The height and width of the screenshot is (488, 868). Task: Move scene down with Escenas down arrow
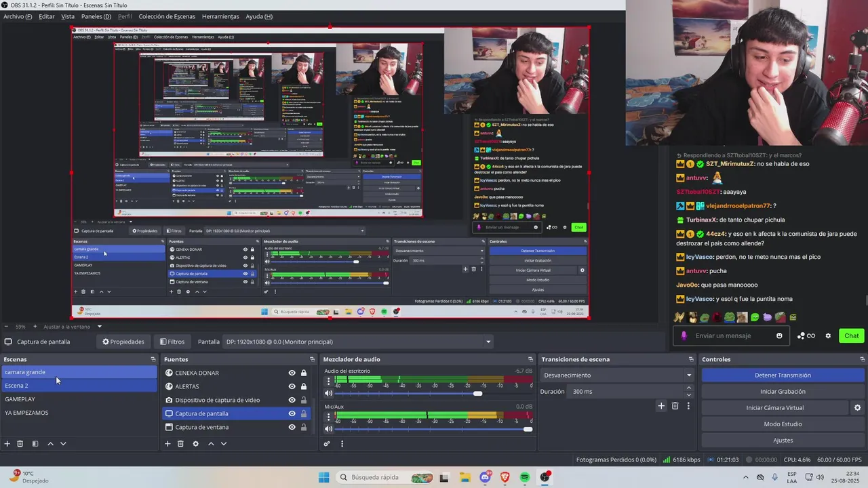(x=63, y=444)
